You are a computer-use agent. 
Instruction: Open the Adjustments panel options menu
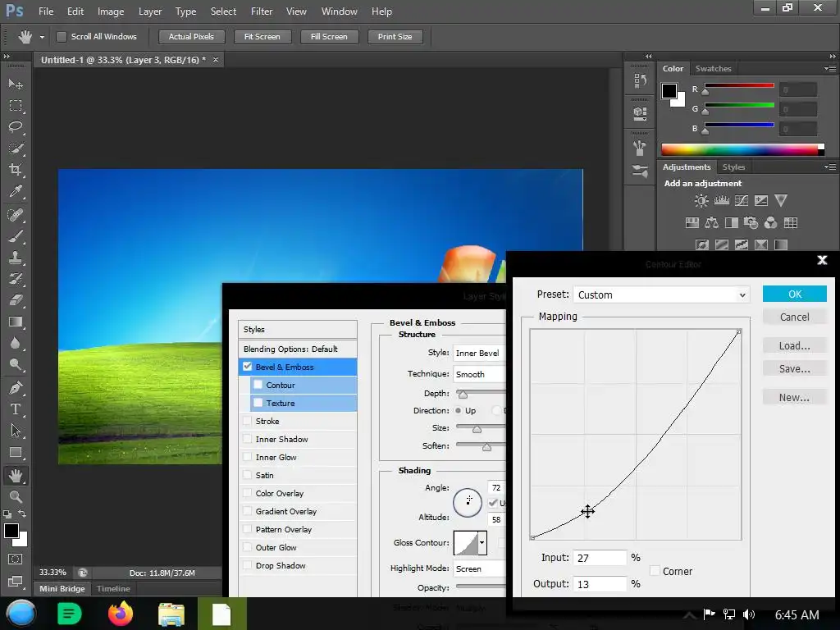pyautogui.click(x=830, y=167)
